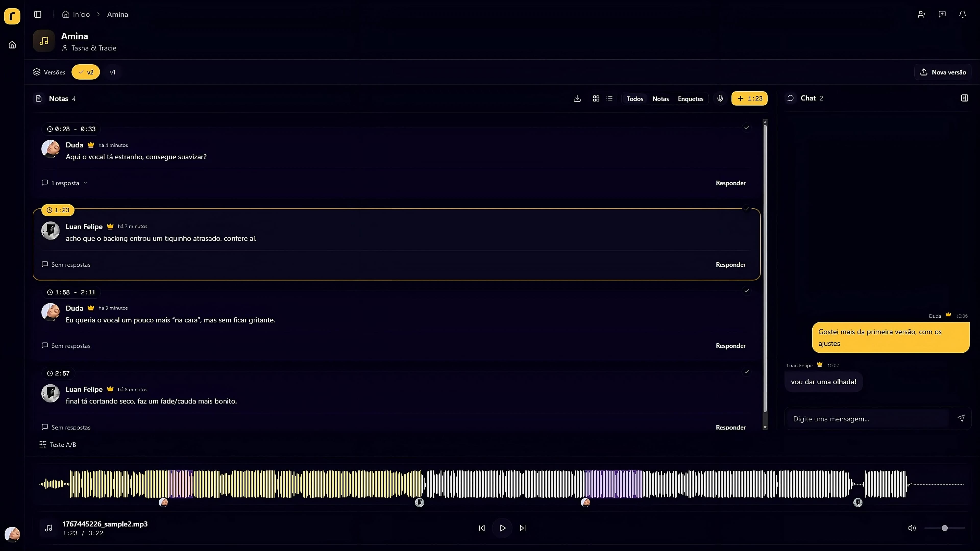The width and height of the screenshot is (980, 551).
Task: Mark Luan Felipe's 1:23 note resolved
Action: coord(747,209)
